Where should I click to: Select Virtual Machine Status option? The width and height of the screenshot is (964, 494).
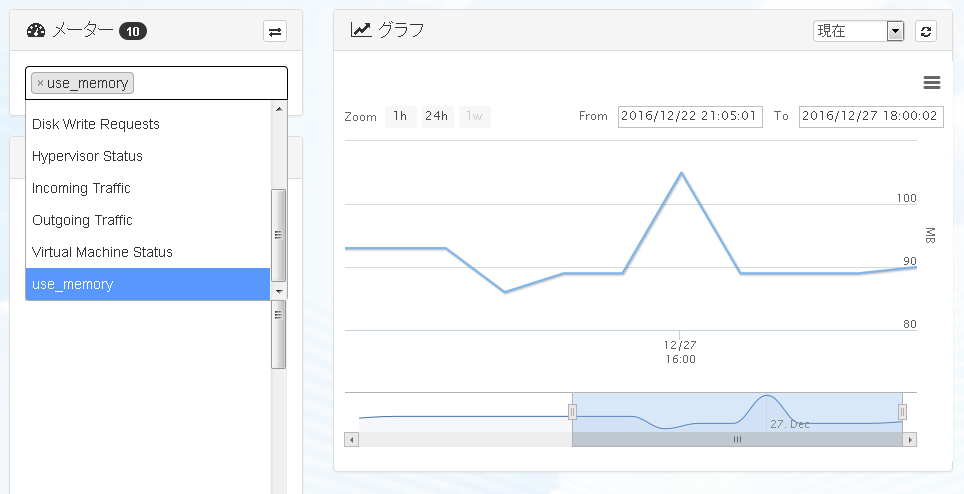point(148,252)
